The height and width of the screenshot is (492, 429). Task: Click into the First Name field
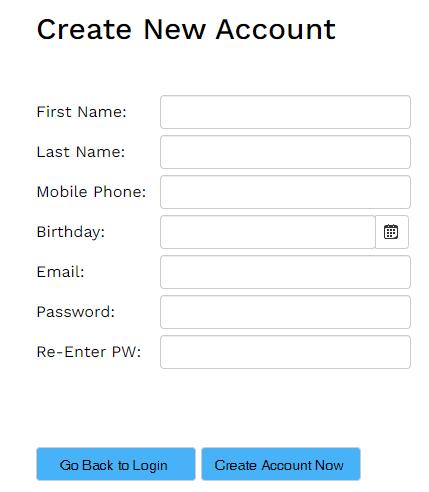[285, 112]
